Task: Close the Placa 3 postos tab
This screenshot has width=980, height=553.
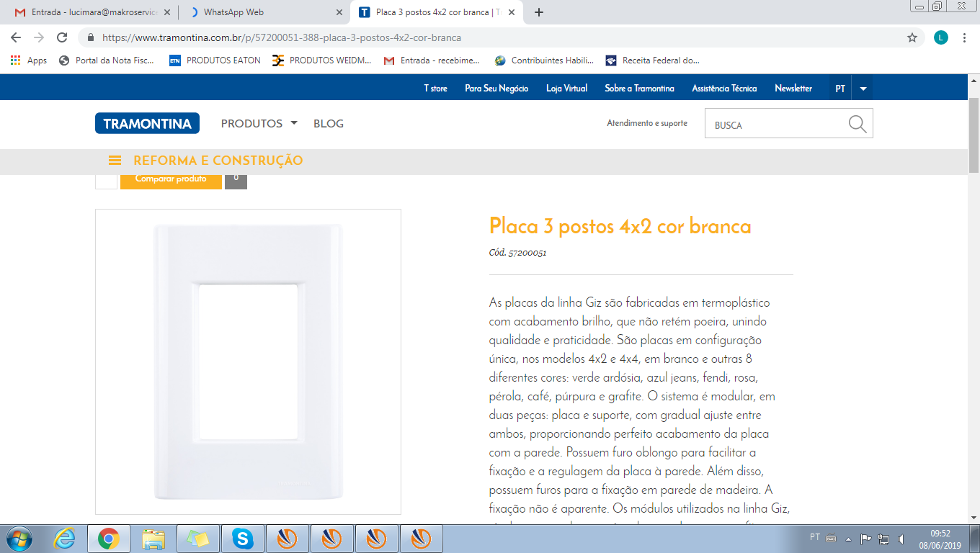Action: coord(512,12)
